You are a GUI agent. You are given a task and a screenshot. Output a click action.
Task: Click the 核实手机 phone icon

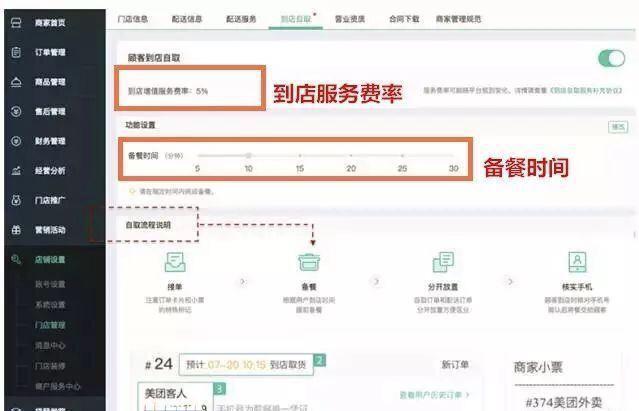coord(577,262)
